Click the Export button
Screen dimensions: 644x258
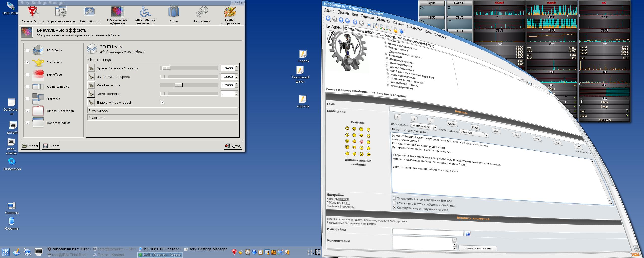click(x=51, y=146)
